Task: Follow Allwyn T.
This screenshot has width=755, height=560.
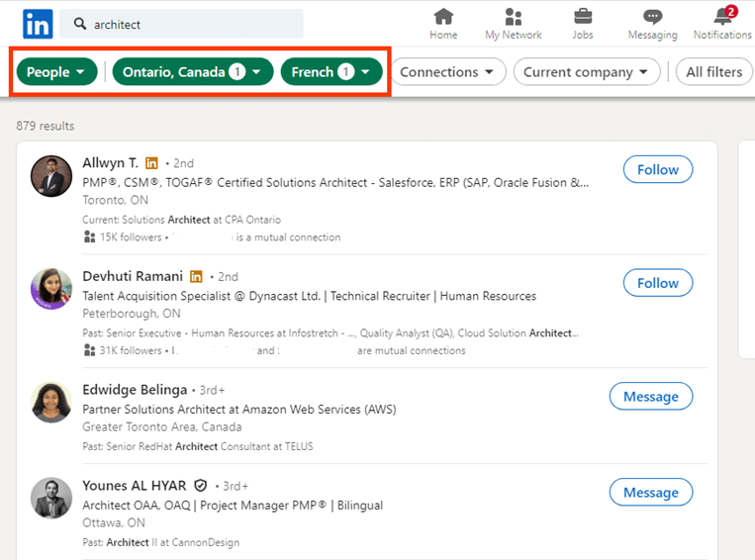Action: (658, 169)
